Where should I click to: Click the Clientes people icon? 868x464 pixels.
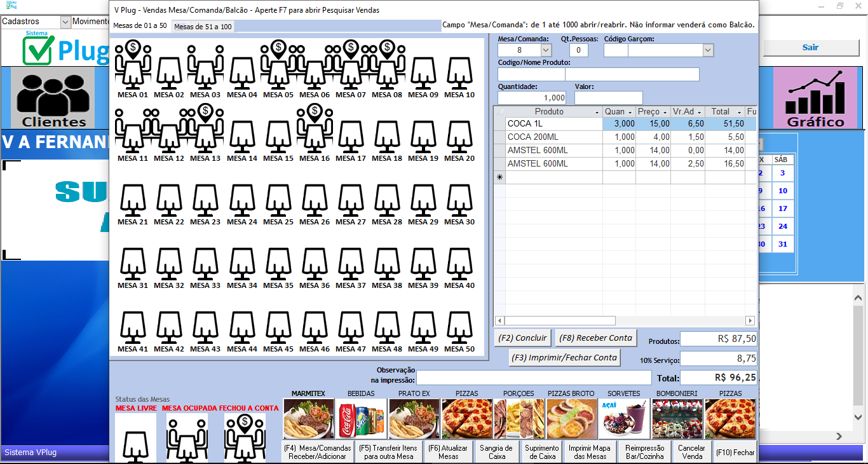coord(54,99)
